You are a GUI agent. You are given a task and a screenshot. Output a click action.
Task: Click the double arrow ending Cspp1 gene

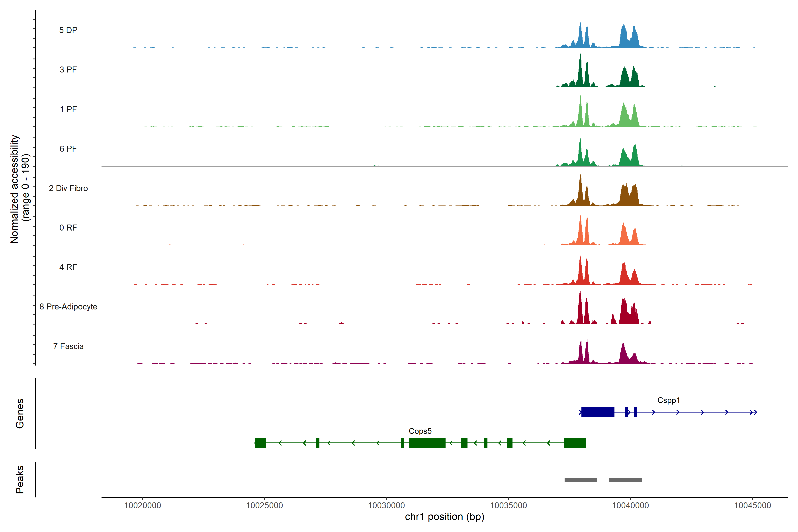point(753,412)
